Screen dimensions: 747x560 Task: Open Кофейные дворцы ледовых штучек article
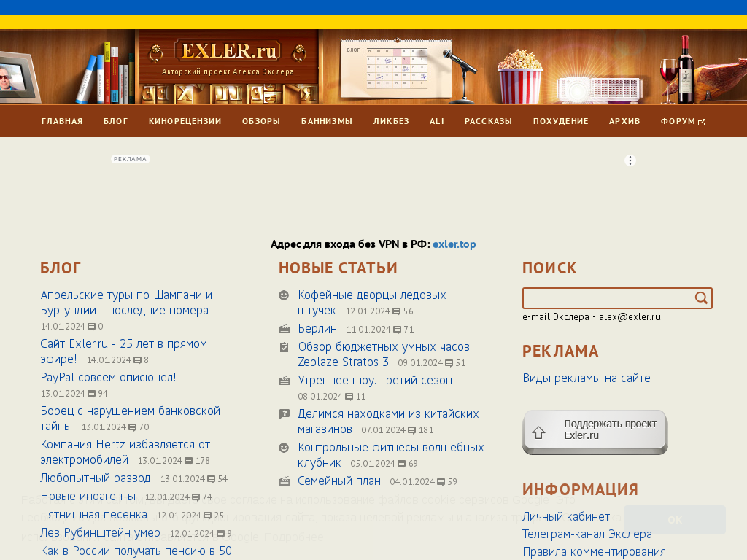point(371,303)
